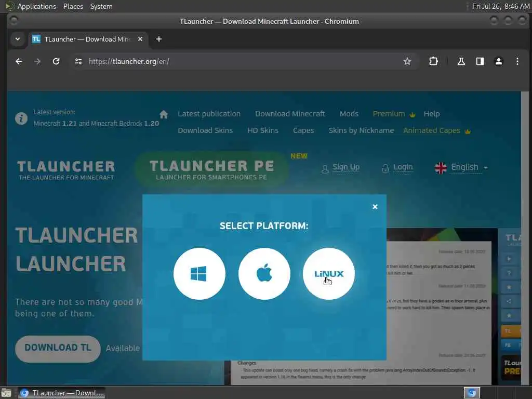Close the Select Platform dialog

pyautogui.click(x=375, y=207)
